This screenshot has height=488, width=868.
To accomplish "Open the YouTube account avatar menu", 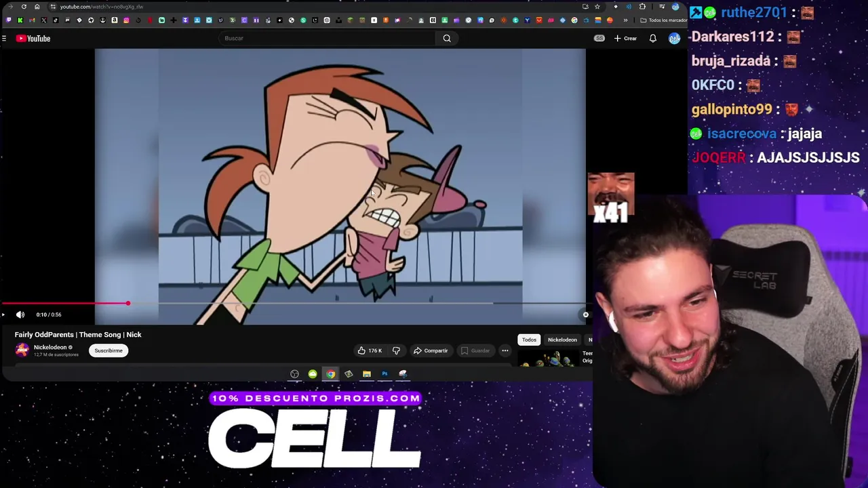I will point(675,39).
